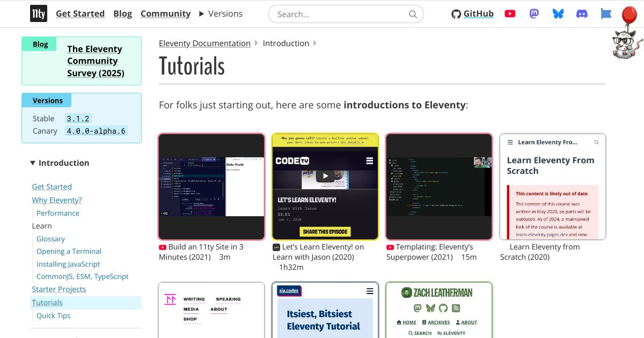Open the Eleventy Community Survey (2025) link
644x338 pixels.
(94, 61)
